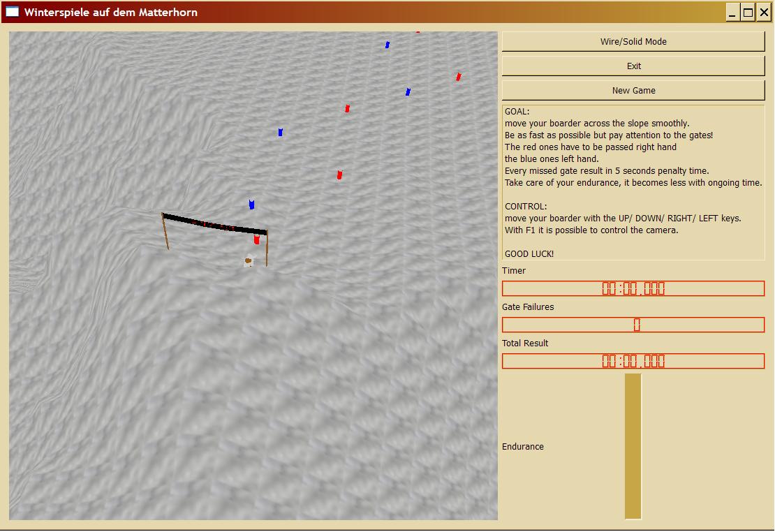
Task: Click the 'GOOD LUCK!' text
Action: coord(529,254)
